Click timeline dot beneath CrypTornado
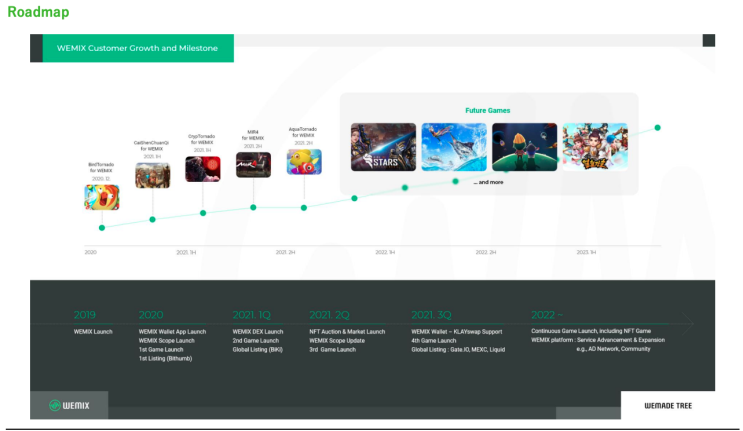743x431 pixels. 203,213
